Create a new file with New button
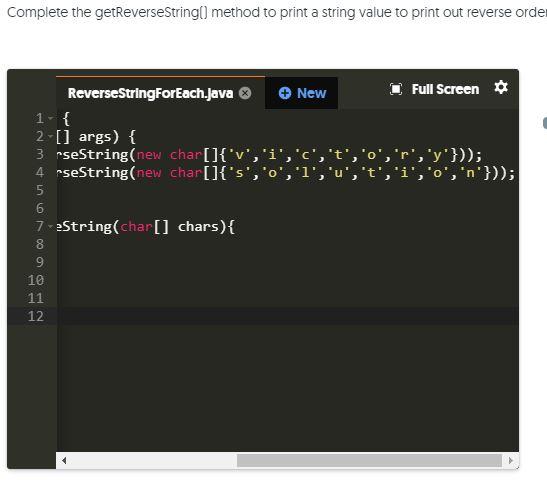This screenshot has width=547, height=486. click(x=302, y=93)
